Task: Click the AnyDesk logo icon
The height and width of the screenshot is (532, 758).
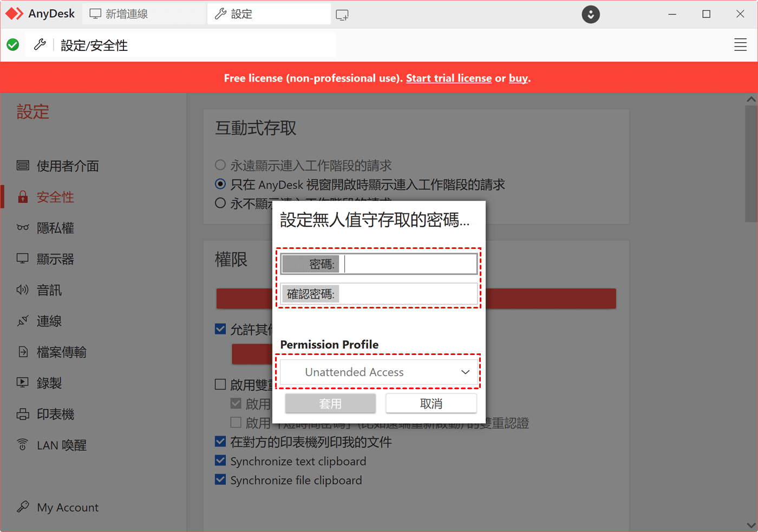Action: pos(14,14)
